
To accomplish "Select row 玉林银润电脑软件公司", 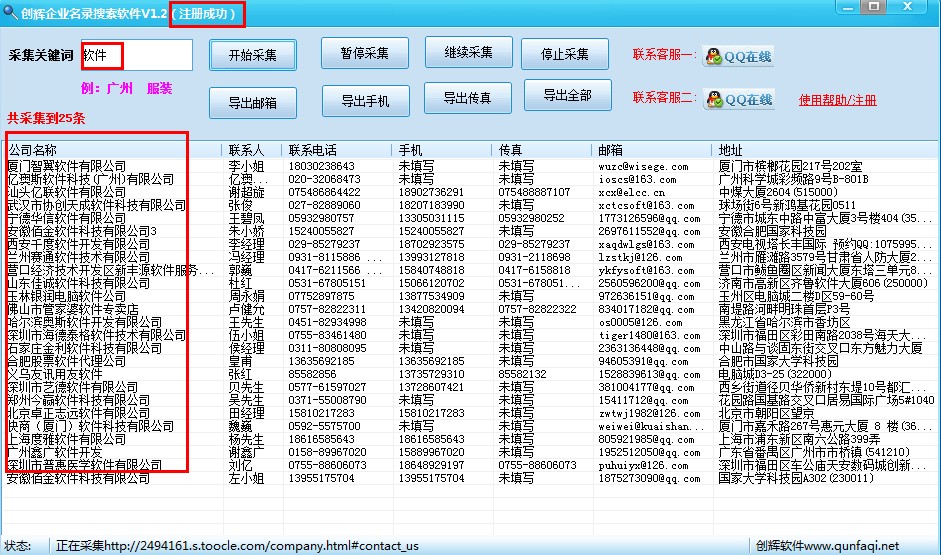I will click(471, 296).
